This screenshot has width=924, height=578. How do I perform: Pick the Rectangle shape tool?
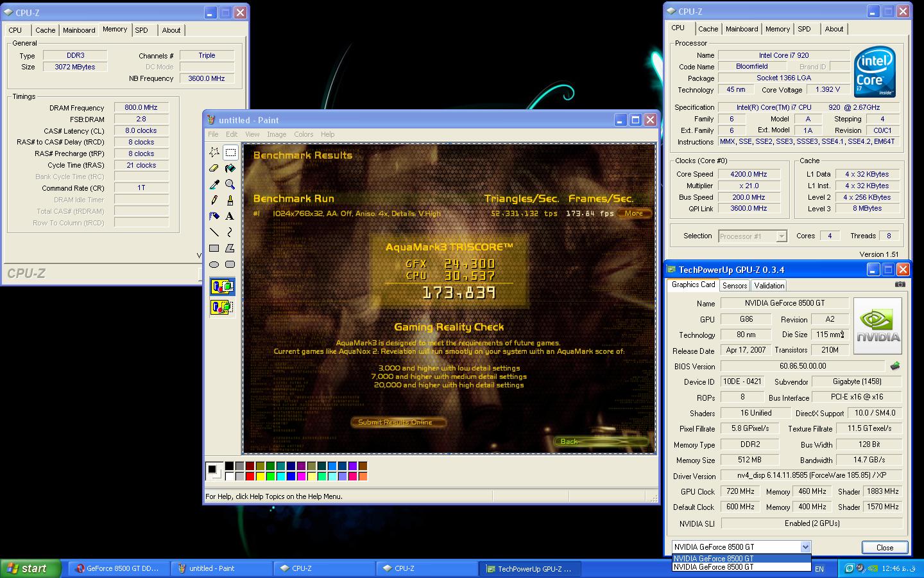coord(214,248)
